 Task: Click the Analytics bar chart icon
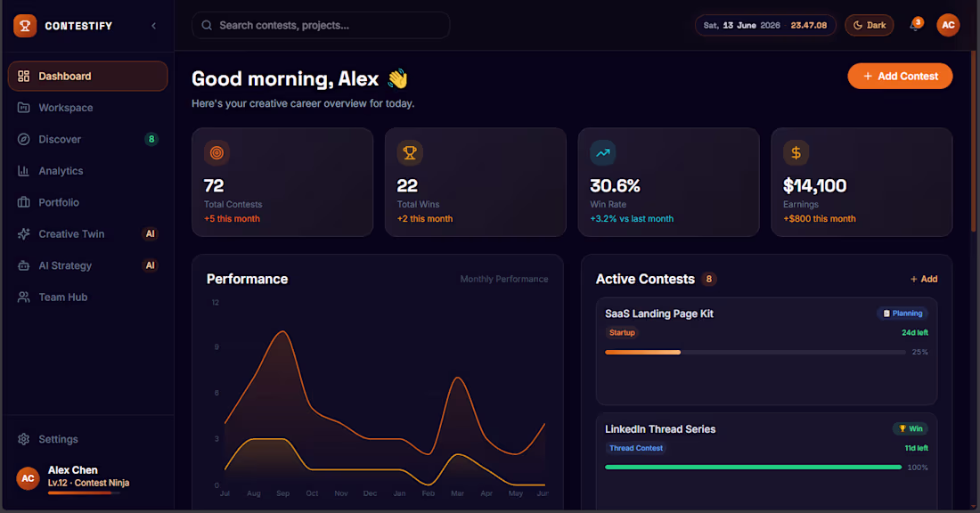click(x=24, y=171)
